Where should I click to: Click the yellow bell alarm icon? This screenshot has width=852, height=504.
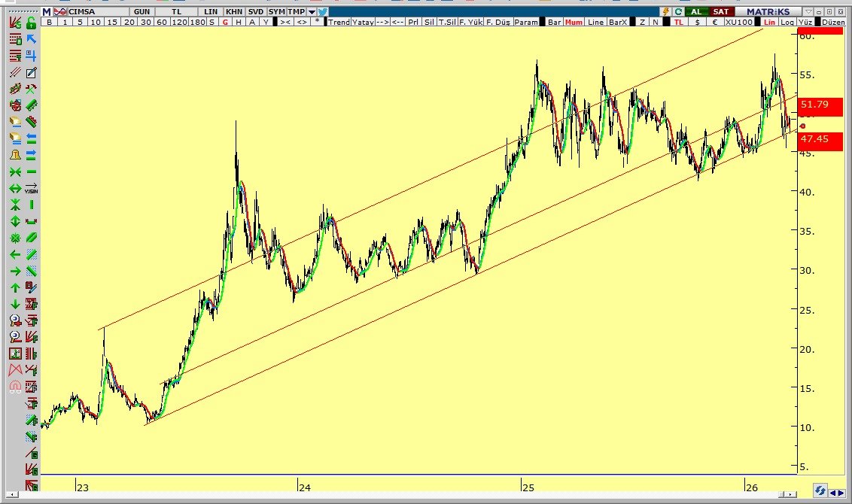[15, 155]
